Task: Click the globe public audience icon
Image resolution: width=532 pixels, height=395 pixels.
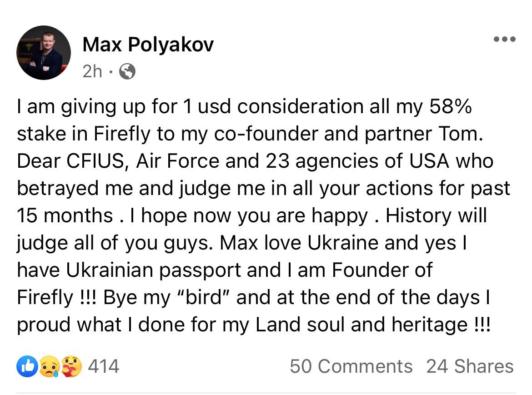Action: tap(127, 71)
